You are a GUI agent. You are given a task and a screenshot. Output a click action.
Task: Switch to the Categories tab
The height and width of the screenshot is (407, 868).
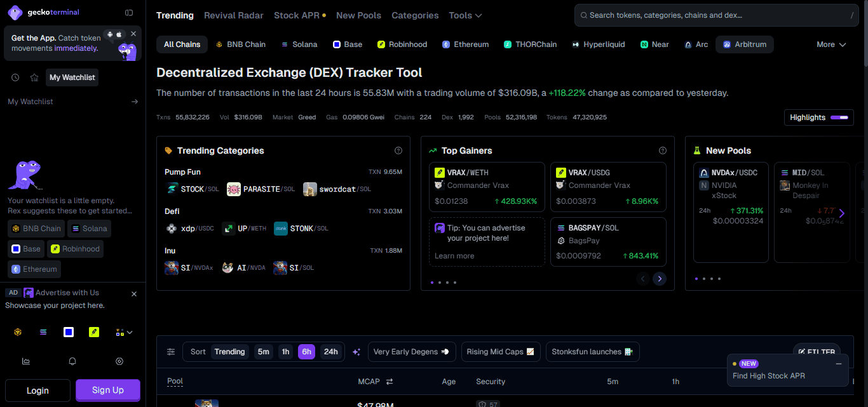tap(415, 15)
